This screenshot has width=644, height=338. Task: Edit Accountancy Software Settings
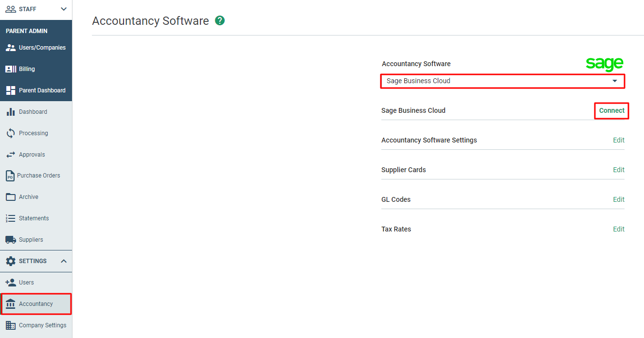coord(619,140)
